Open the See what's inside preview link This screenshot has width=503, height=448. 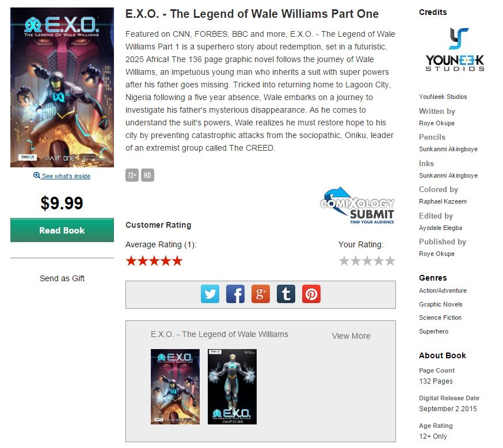click(x=66, y=176)
